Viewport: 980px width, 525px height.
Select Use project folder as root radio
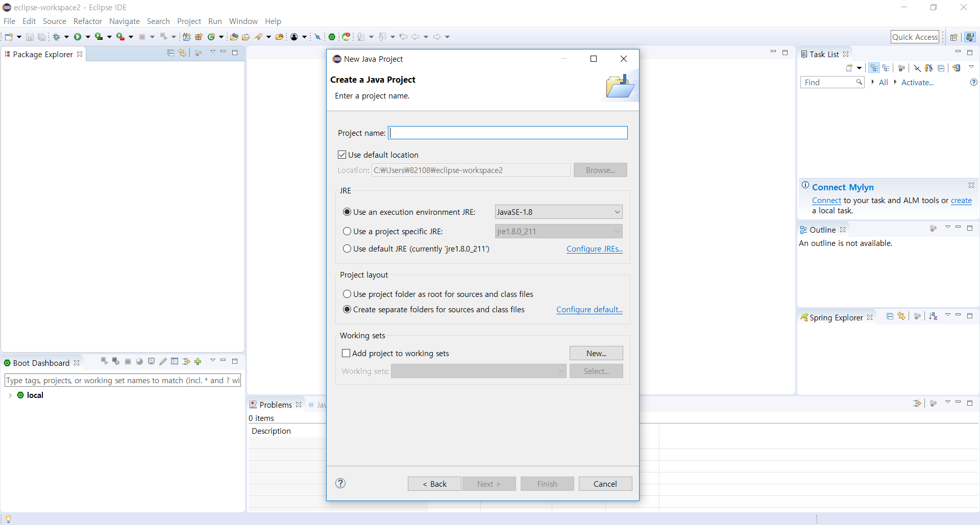(x=347, y=294)
